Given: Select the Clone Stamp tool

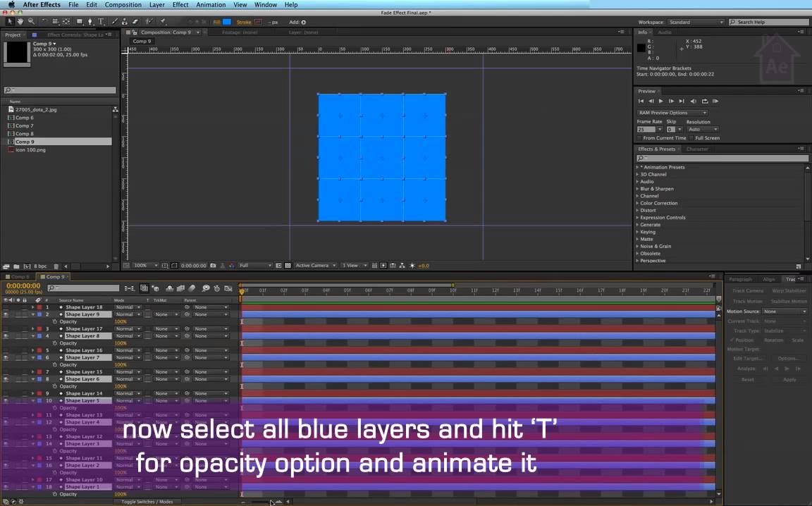Looking at the screenshot, I should tap(125, 22).
